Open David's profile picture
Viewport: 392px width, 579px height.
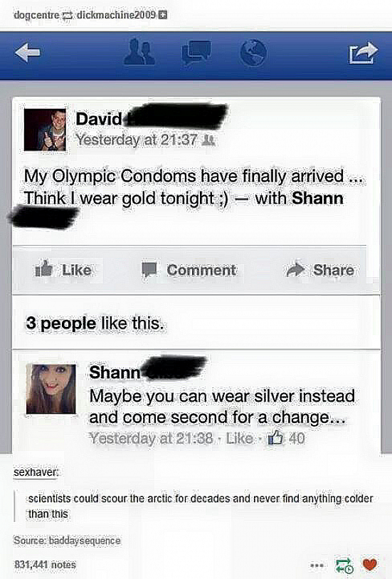pyautogui.click(x=45, y=130)
